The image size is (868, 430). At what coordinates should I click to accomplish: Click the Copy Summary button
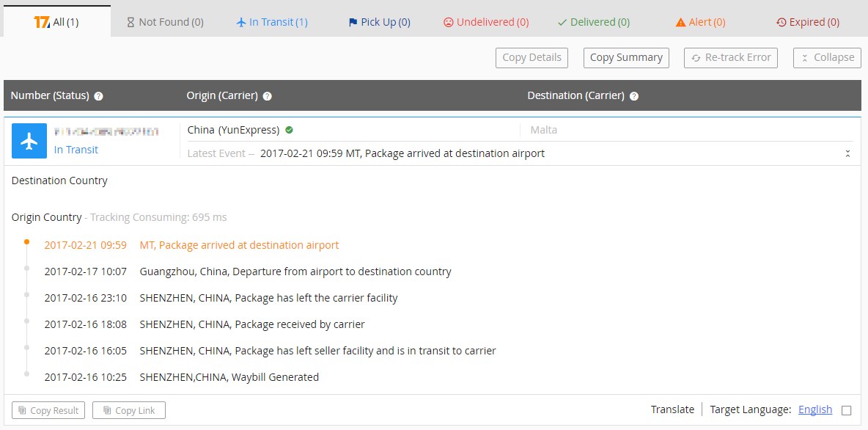click(626, 57)
